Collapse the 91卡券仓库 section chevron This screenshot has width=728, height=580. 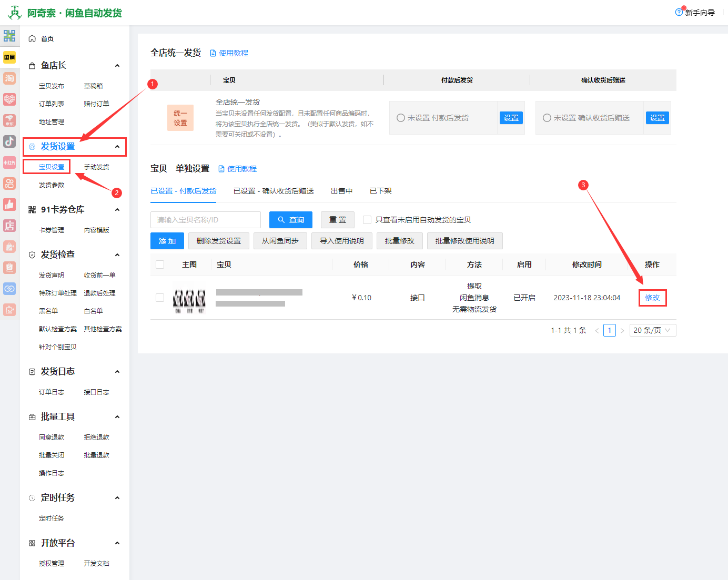click(x=117, y=210)
